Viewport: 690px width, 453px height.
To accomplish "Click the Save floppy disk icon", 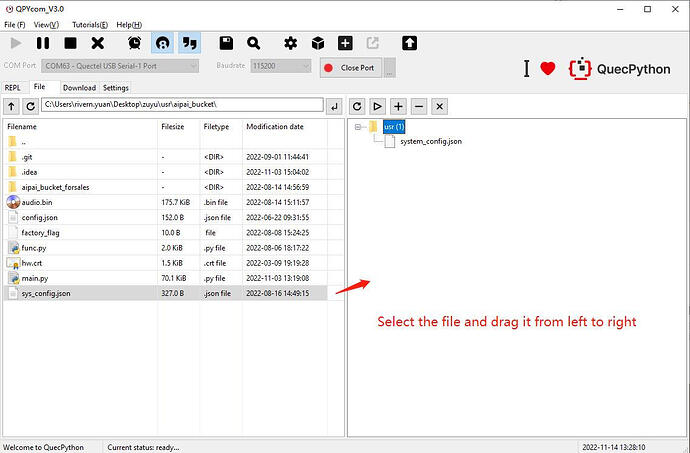I will point(226,43).
